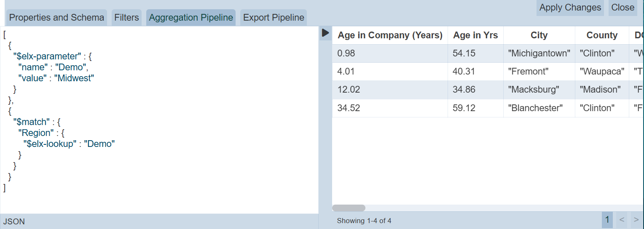Click the City column header
Screen dimensions: 644x229
[x=539, y=35]
